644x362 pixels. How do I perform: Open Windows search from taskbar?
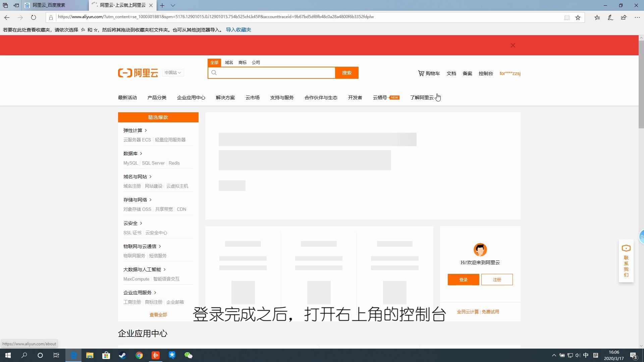(x=24, y=355)
